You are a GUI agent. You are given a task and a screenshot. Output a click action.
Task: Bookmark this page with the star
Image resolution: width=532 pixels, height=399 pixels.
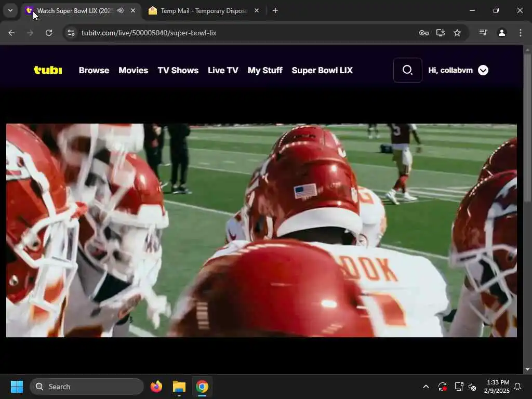tap(457, 33)
